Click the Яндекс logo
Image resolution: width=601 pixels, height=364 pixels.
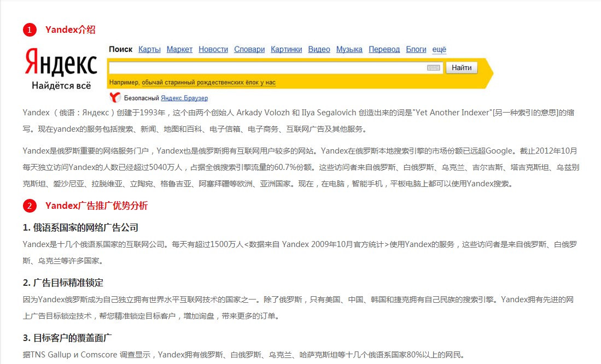(61, 63)
